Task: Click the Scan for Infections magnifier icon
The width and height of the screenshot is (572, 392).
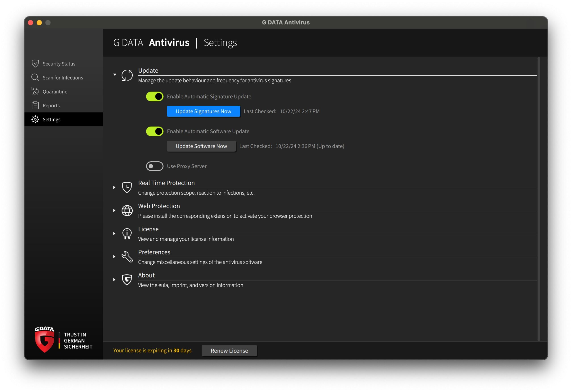Action: pyautogui.click(x=35, y=77)
